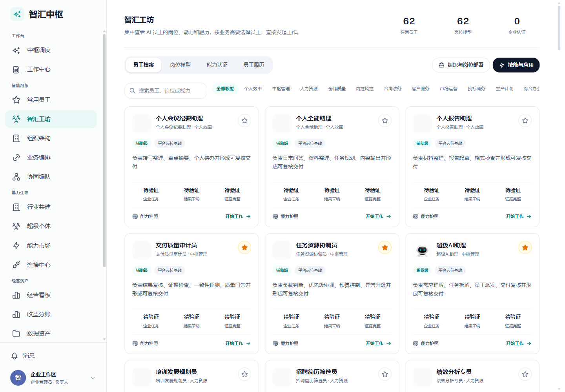Unfavorite the 超级AI助理 card
Screen dimensions: 565x392
click(x=525, y=247)
